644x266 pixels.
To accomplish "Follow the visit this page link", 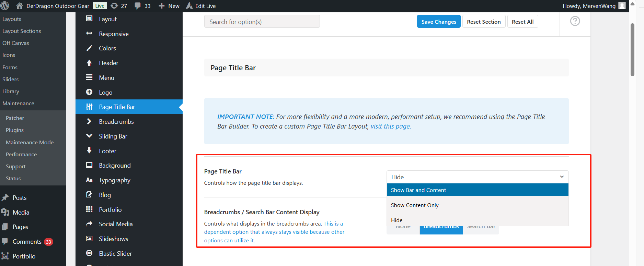I will pos(390,126).
